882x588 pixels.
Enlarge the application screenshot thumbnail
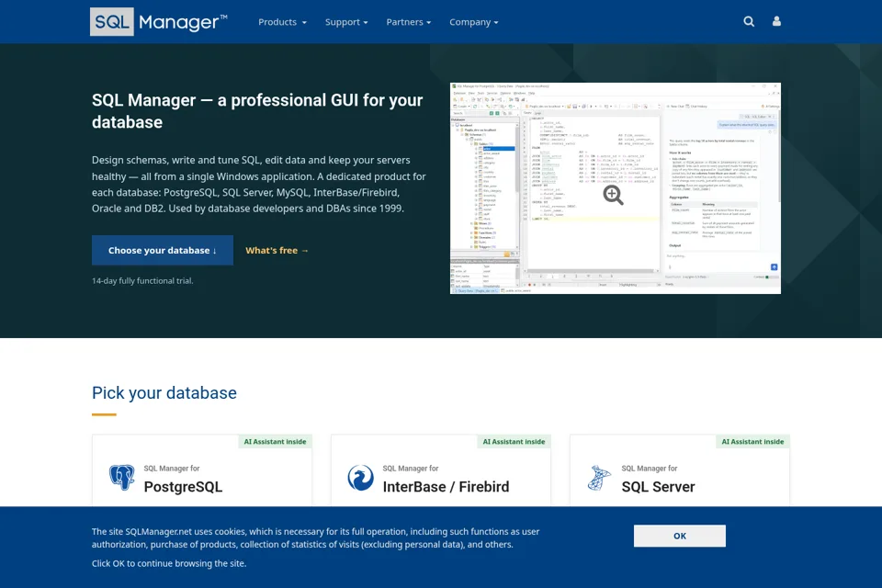[616, 188]
